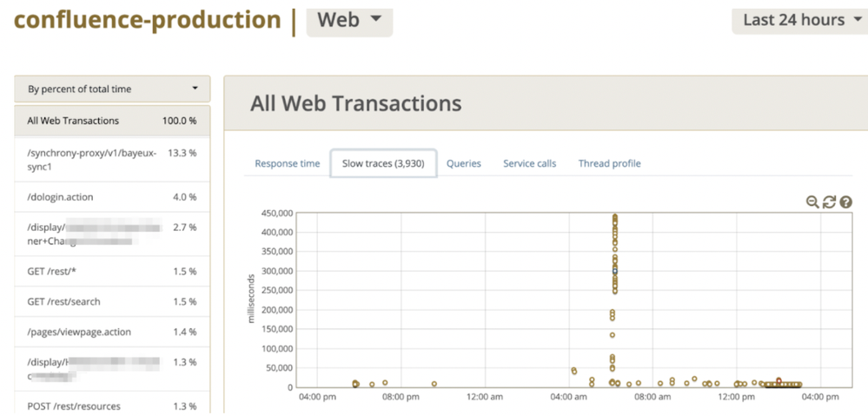Image resolution: width=868 pixels, height=416 pixels.
Task: Select the blurred /display/ 2.7 % transaction
Action: 112,234
